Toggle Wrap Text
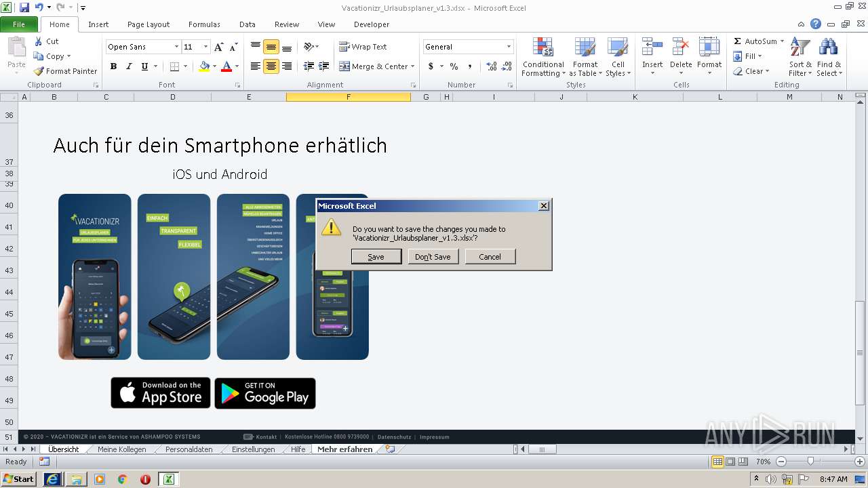This screenshot has width=868, height=488. pyautogui.click(x=363, y=47)
